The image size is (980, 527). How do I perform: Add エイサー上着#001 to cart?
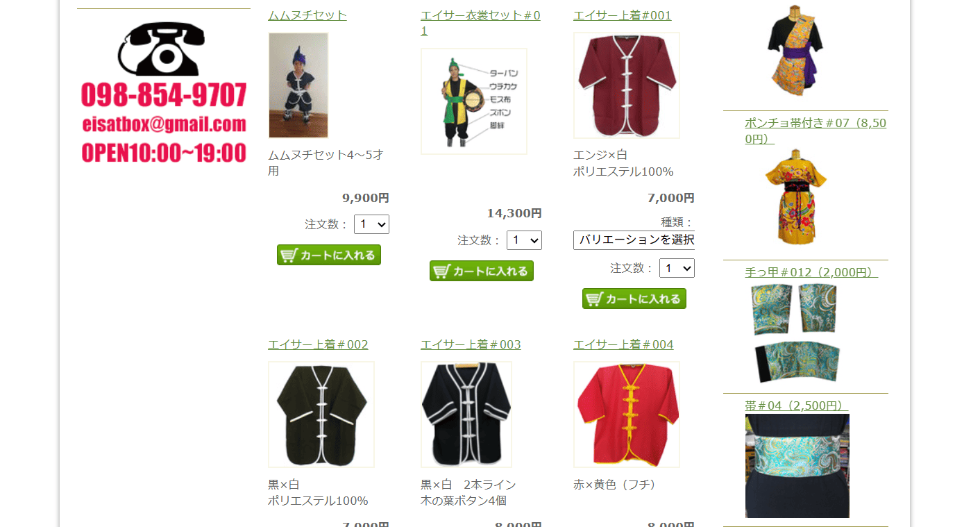[634, 299]
